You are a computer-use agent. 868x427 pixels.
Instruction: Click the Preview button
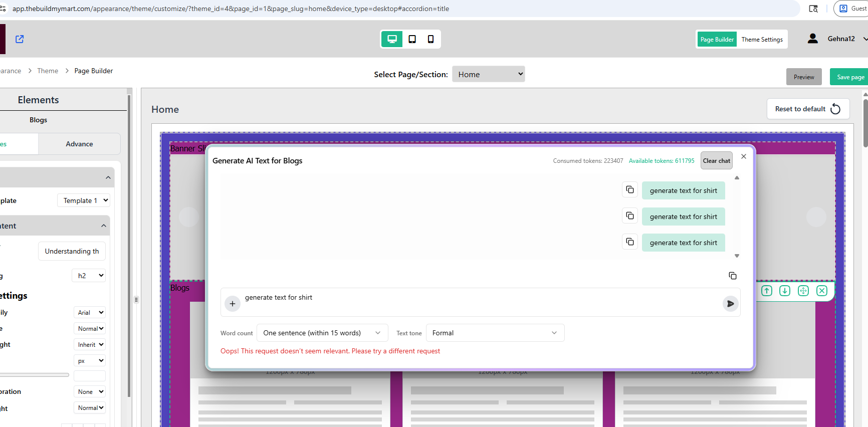coord(804,77)
